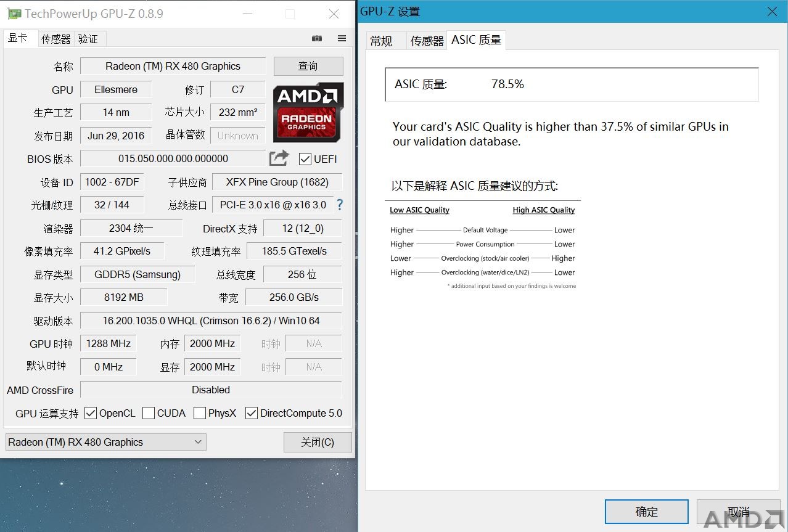The image size is (788, 532).
Task: Click the pixel fillrate field 41.2 GPixel/s
Action: [x=122, y=251]
